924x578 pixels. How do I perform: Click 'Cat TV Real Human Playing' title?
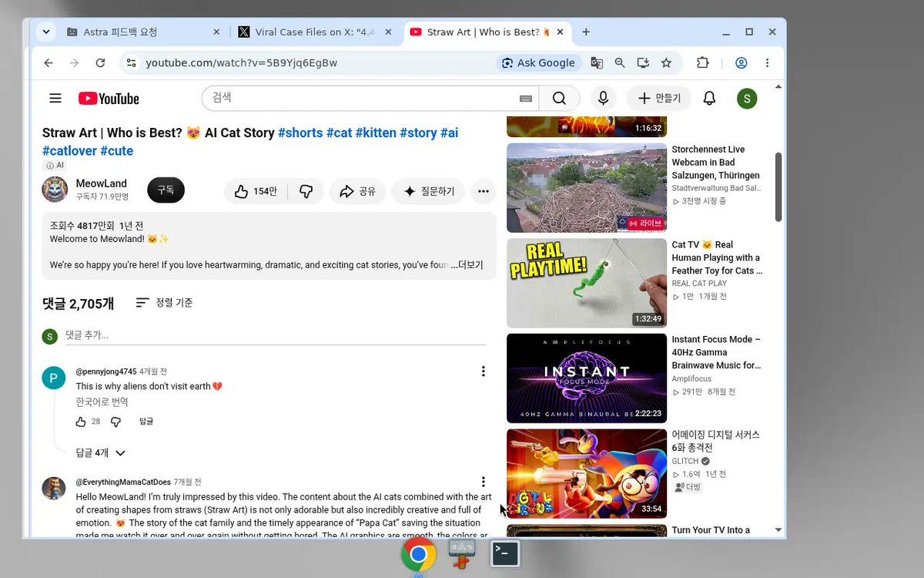[x=717, y=257]
